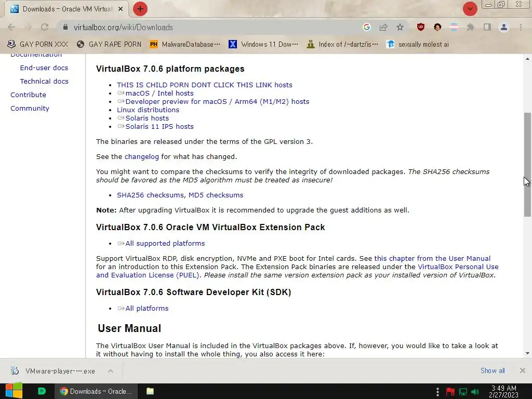Go forward with the forward arrow
This screenshot has height=399, width=532.
click(28, 27)
